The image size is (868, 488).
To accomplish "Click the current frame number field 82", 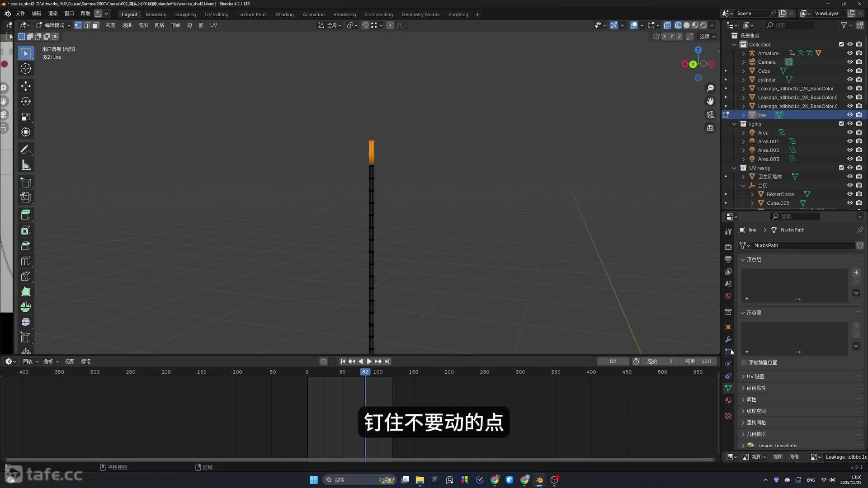I will [x=613, y=361].
